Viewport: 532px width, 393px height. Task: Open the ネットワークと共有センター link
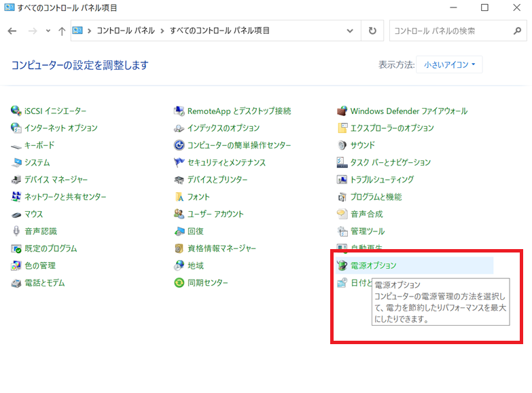(x=65, y=197)
